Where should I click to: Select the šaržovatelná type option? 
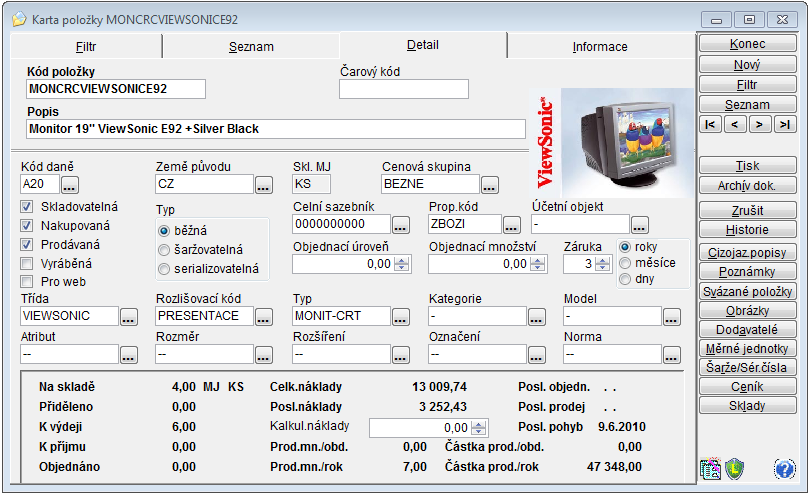click(x=164, y=250)
